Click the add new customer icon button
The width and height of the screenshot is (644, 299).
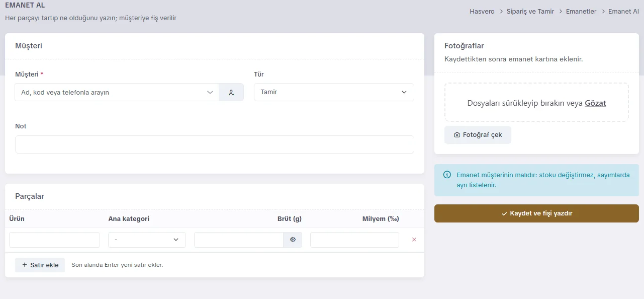tap(231, 93)
